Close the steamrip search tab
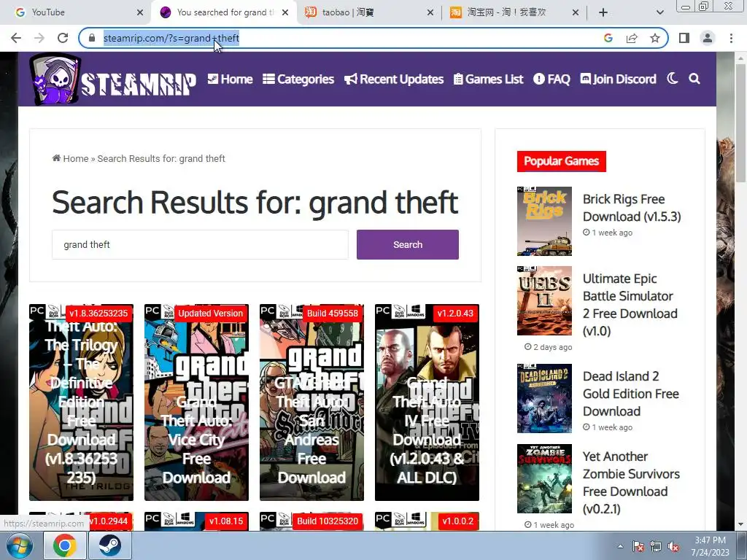 coord(285,12)
